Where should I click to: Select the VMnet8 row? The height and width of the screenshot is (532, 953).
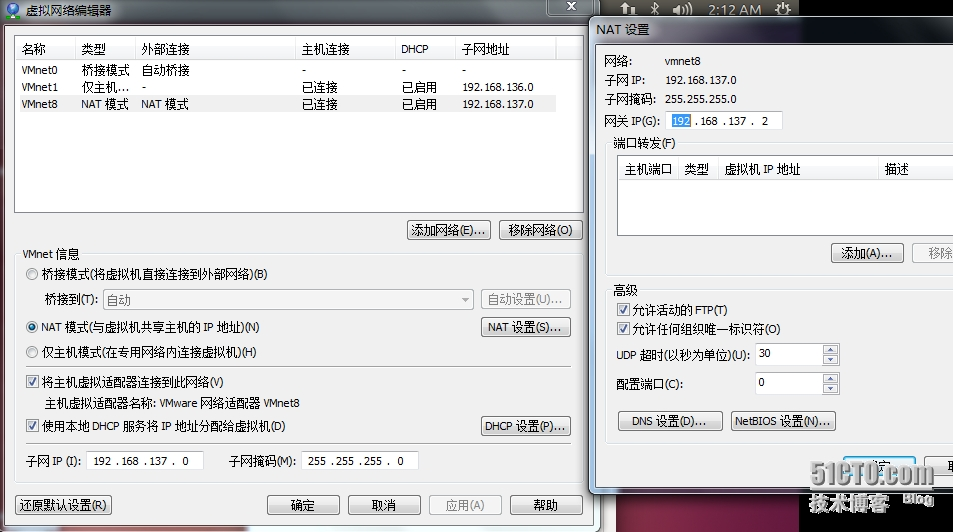pos(287,104)
